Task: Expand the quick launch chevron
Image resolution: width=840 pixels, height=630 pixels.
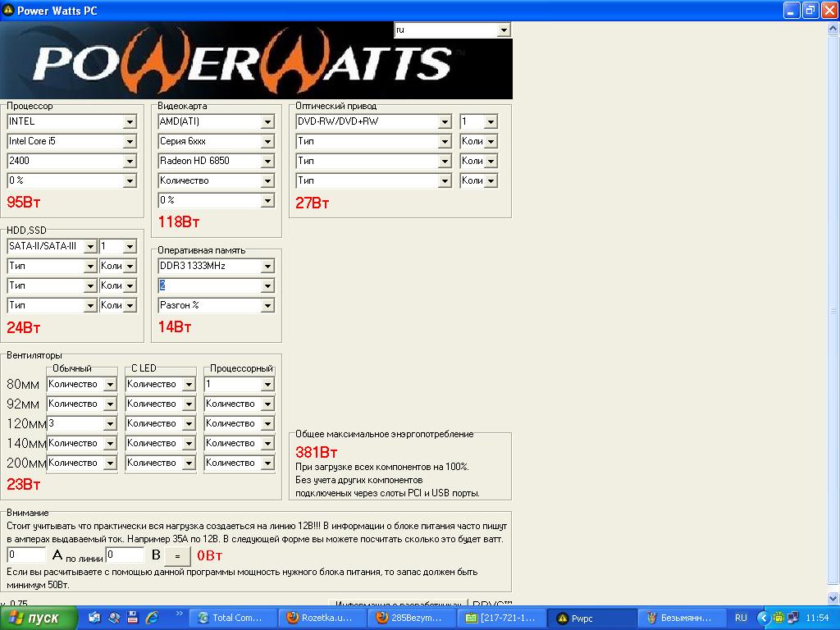Action: pos(179,614)
